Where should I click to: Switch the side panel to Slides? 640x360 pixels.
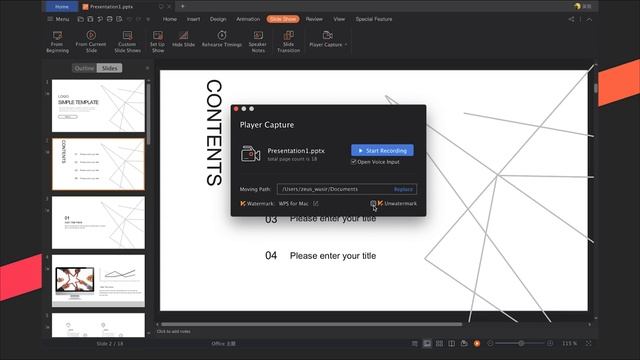point(109,68)
